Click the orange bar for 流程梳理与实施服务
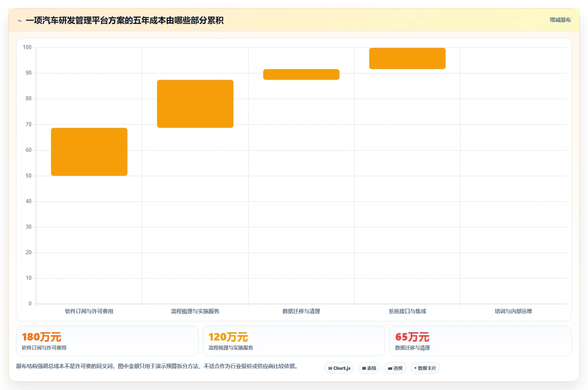The width and height of the screenshot is (588, 390). 195,104
